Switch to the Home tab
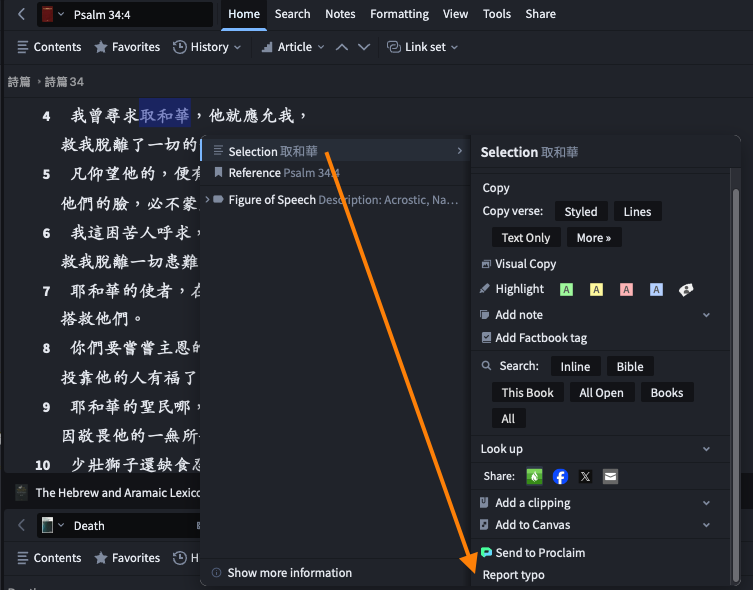The image size is (753, 590). 244,14
